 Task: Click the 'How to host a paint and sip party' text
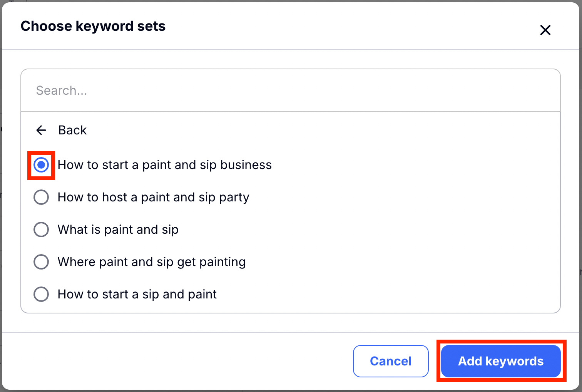[153, 197]
